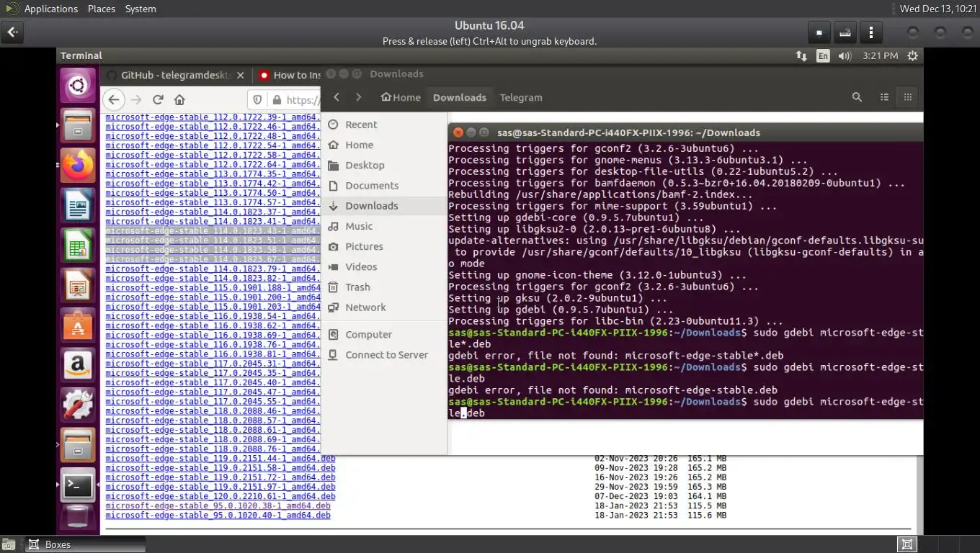
Task: Open host Applications menu
Action: point(50,9)
